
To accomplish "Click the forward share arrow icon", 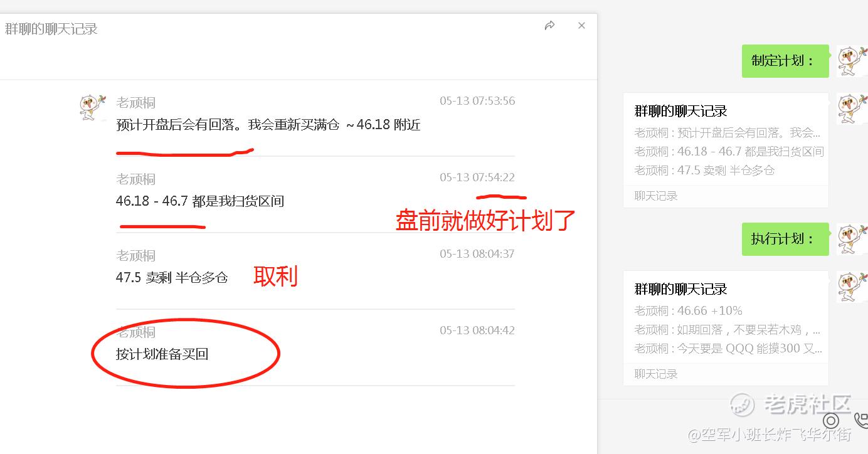I will 550,26.
